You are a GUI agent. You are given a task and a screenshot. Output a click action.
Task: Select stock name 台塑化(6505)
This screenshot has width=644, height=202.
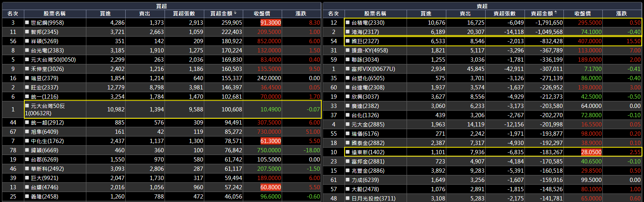pos(368,78)
